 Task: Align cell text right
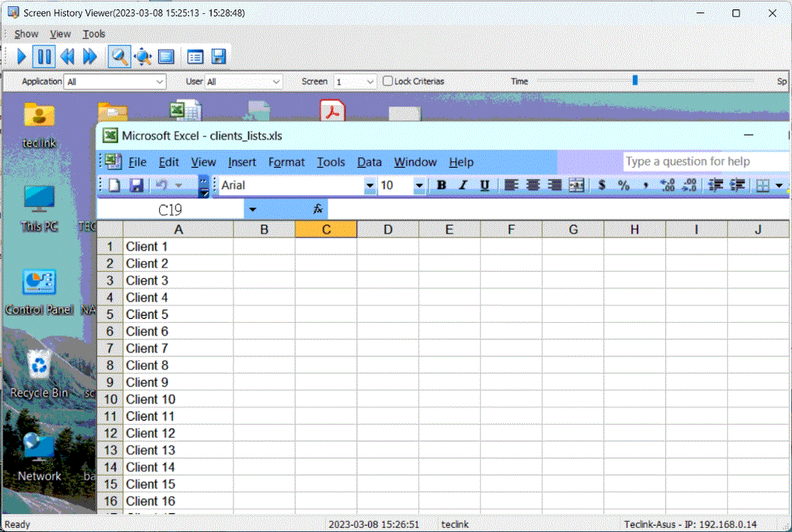555,186
